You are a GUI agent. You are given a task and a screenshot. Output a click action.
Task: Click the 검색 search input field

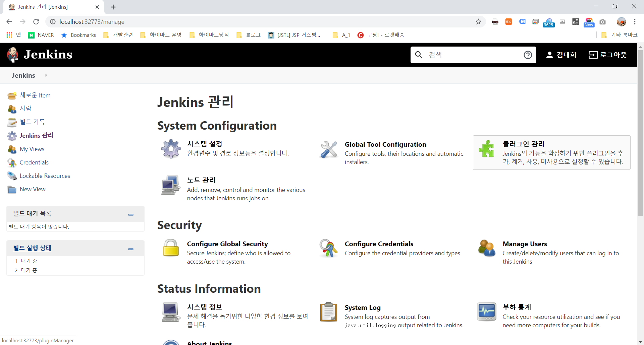tap(473, 55)
